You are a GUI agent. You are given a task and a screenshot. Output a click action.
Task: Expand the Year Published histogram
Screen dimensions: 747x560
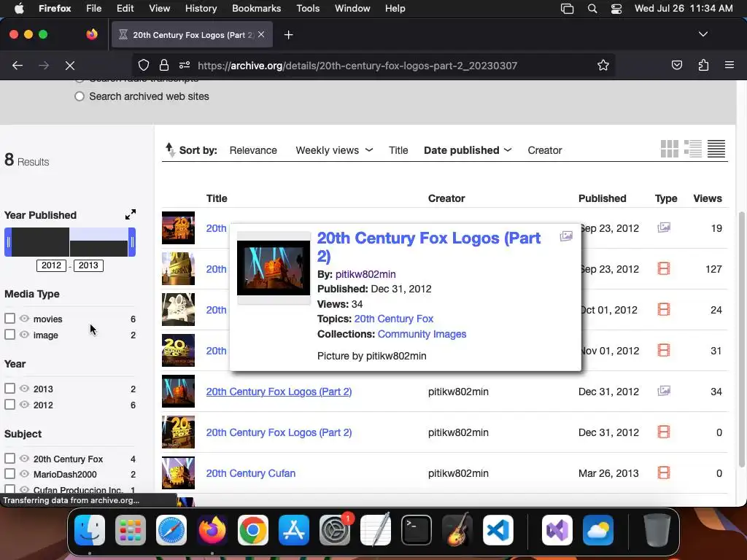click(131, 215)
